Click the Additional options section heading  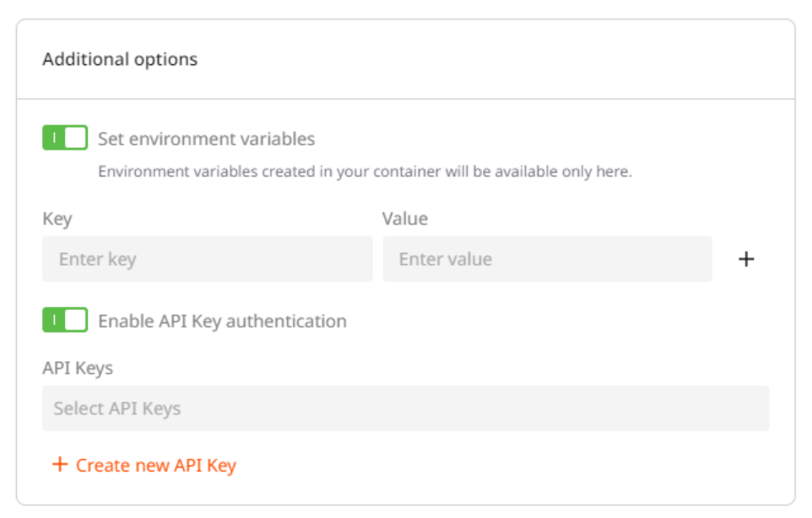tap(120, 60)
